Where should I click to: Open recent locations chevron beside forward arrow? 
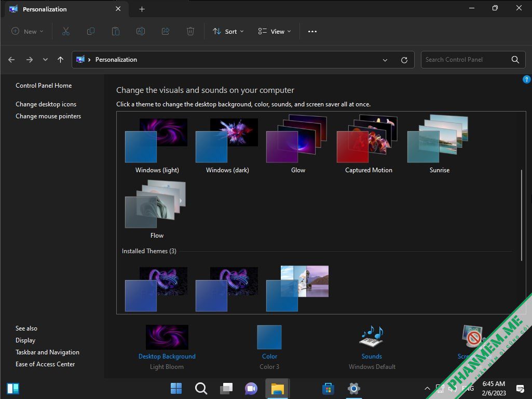(45, 60)
